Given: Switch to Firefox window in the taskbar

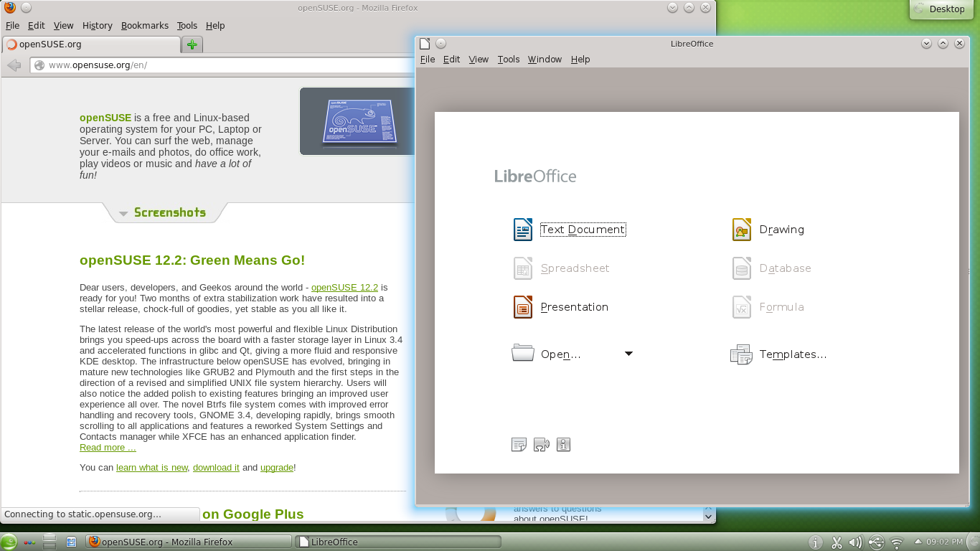Looking at the screenshot, I should (x=189, y=542).
